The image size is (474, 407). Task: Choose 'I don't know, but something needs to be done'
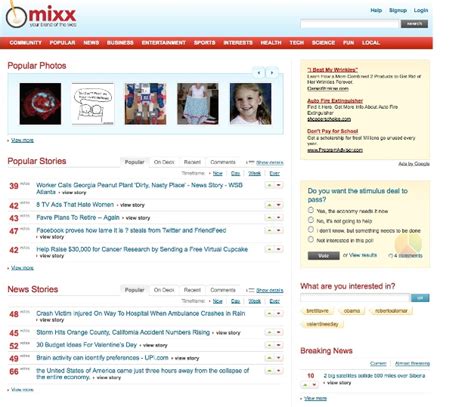pyautogui.click(x=311, y=229)
